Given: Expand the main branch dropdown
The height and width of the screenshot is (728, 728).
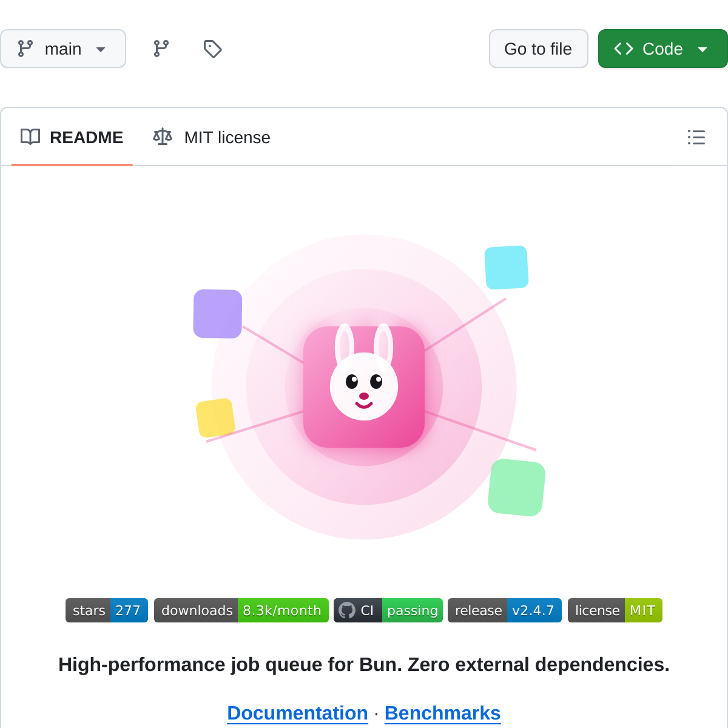Looking at the screenshot, I should [63, 49].
